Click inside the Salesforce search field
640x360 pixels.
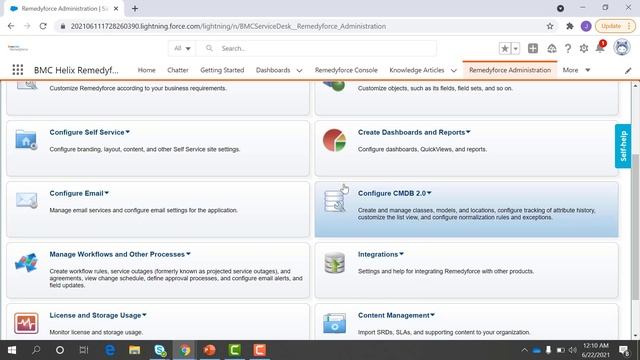(316, 48)
